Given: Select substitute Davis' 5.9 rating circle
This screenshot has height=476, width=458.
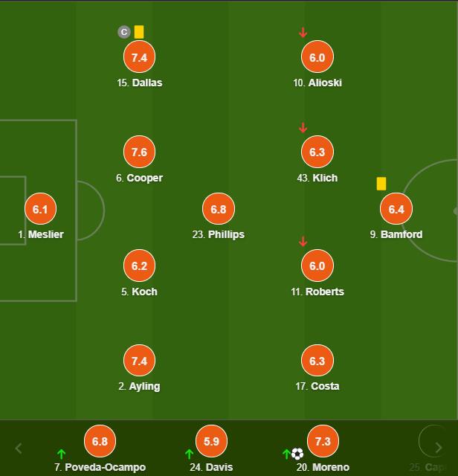Looking at the screenshot, I should coord(211,441).
